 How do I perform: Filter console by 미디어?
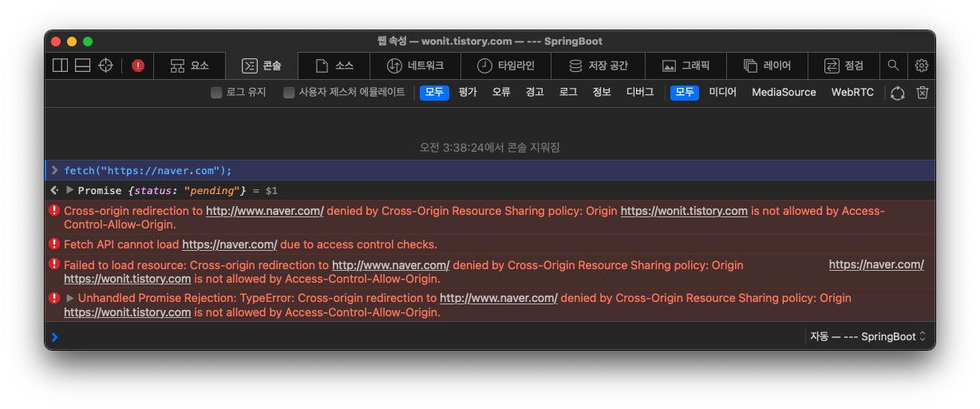(x=723, y=93)
